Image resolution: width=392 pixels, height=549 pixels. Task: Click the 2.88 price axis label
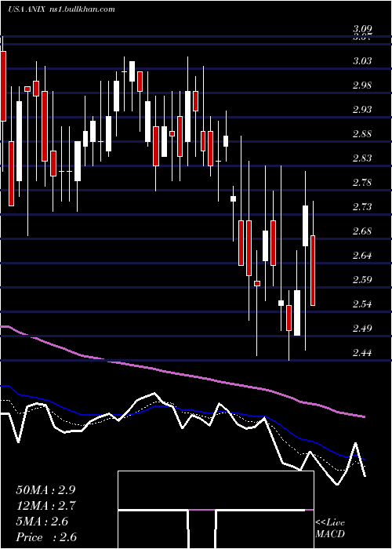tap(362, 134)
